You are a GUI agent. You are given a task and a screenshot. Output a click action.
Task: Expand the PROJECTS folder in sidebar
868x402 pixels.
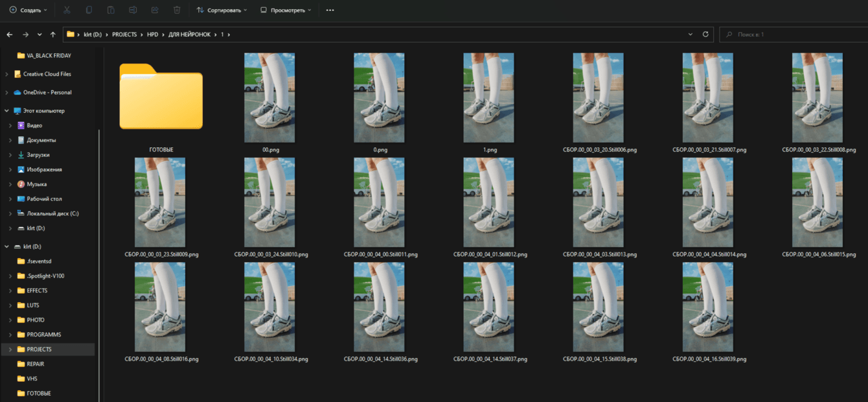point(10,349)
